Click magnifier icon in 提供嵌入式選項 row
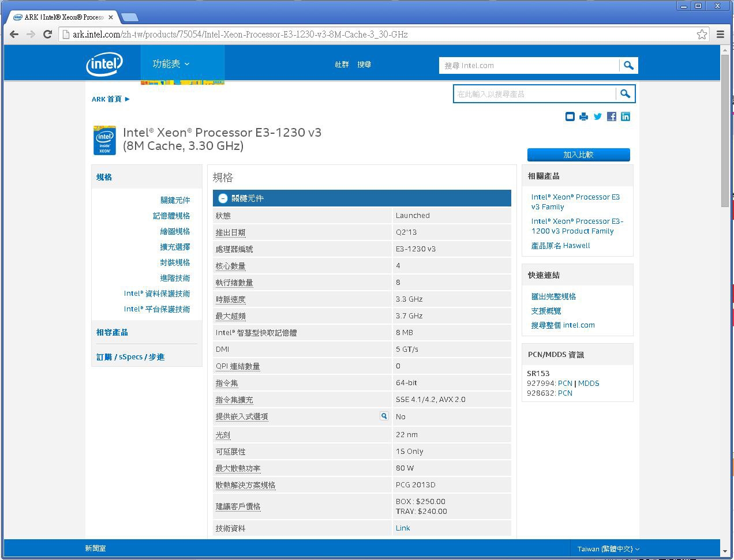 pos(384,416)
